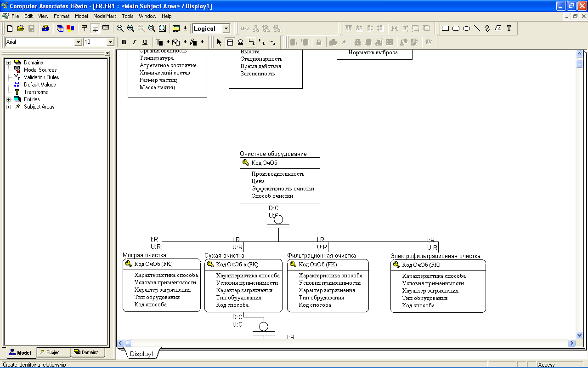588x368 pixels.
Task: Open the Tools menu
Action: (128, 16)
